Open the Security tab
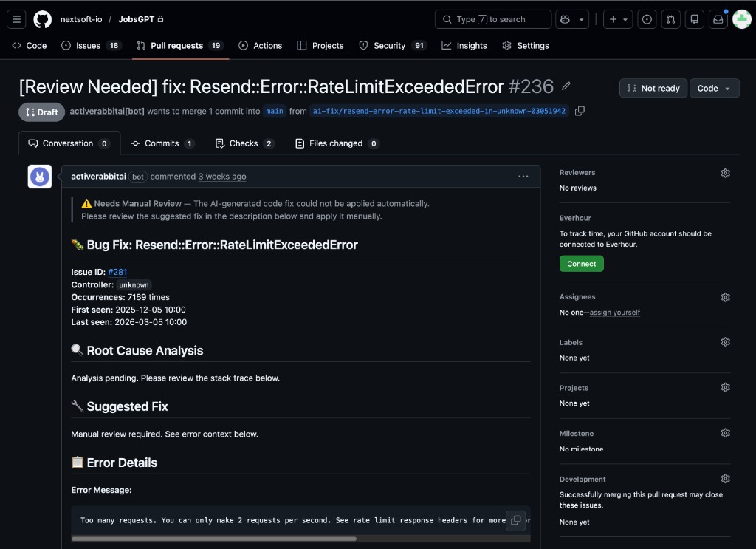756x549 pixels. coord(393,45)
